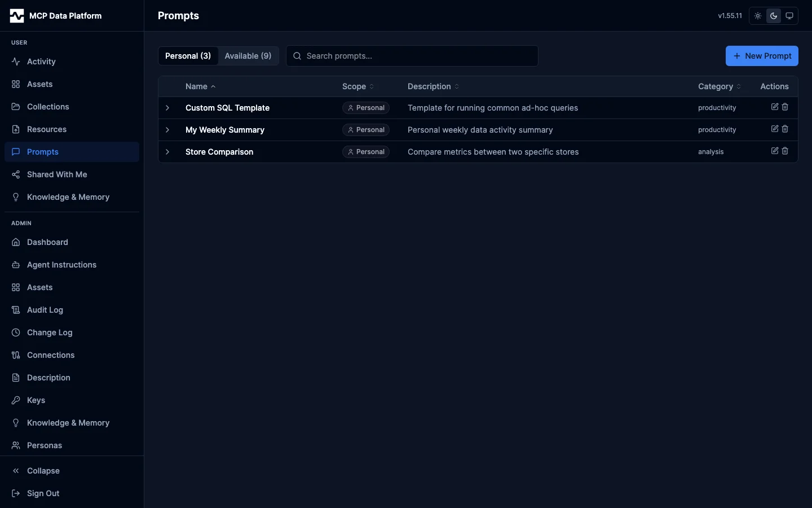Click edit icon for Store Comparison

(775, 151)
